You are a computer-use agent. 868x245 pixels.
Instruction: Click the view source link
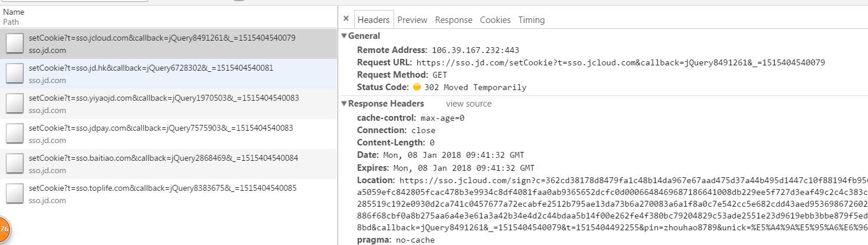coord(469,104)
